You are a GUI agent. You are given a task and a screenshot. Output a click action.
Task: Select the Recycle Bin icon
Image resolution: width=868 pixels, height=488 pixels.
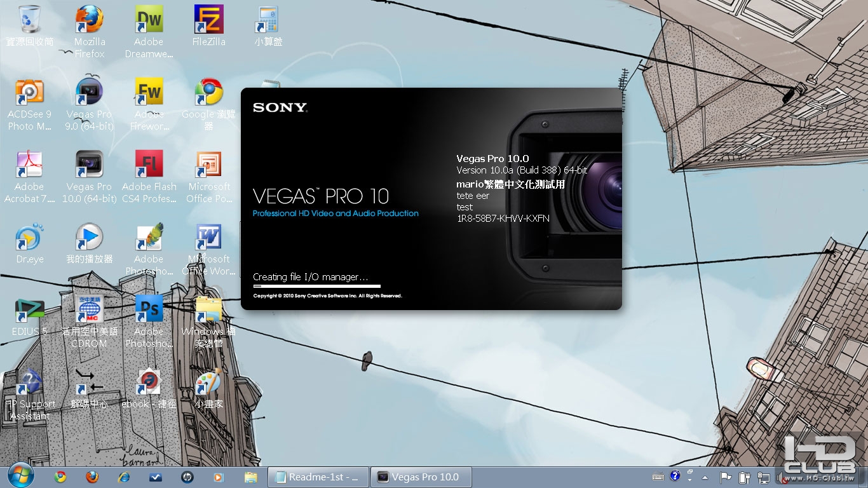(x=29, y=20)
